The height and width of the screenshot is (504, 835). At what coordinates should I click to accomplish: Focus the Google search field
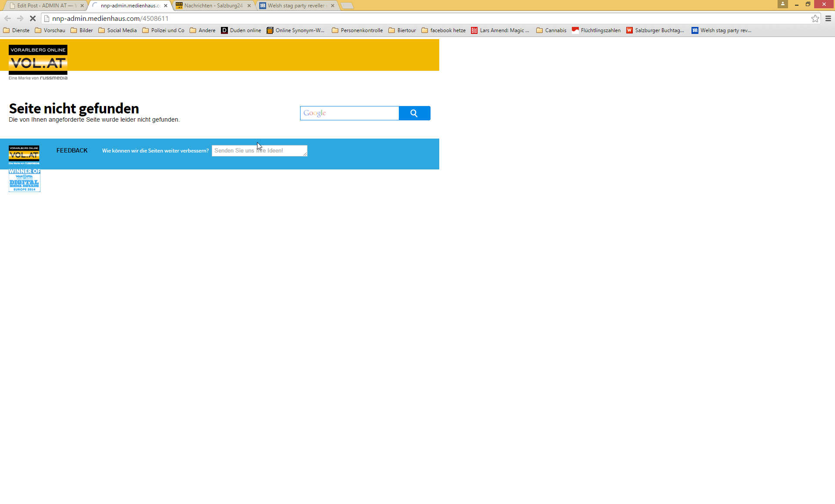(349, 113)
